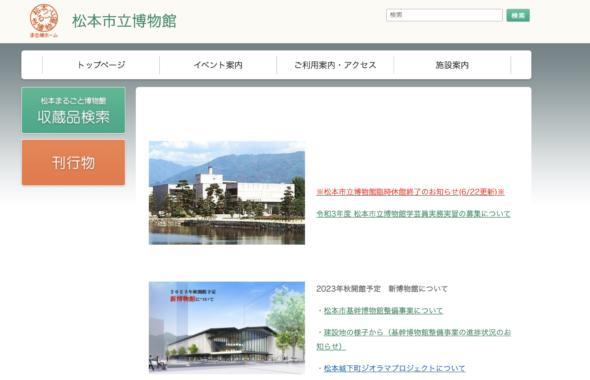This screenshot has width=590, height=380.
Task: Click the orange 刊行物 banner
Action: coord(73,163)
